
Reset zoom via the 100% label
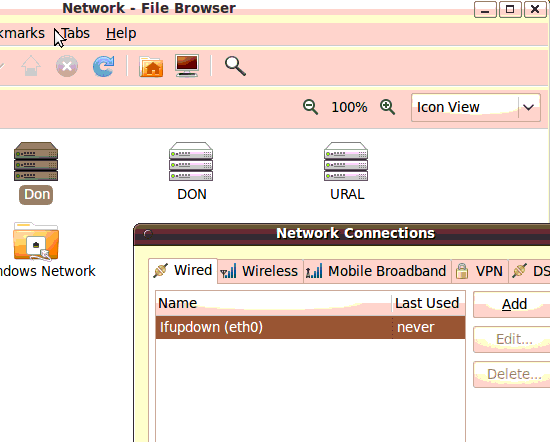(x=349, y=107)
